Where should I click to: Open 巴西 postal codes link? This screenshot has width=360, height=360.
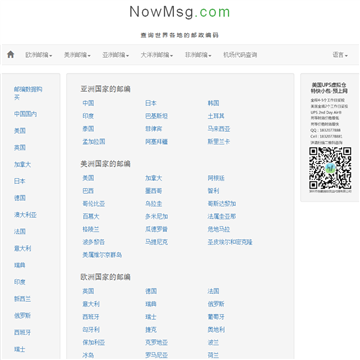click(88, 191)
